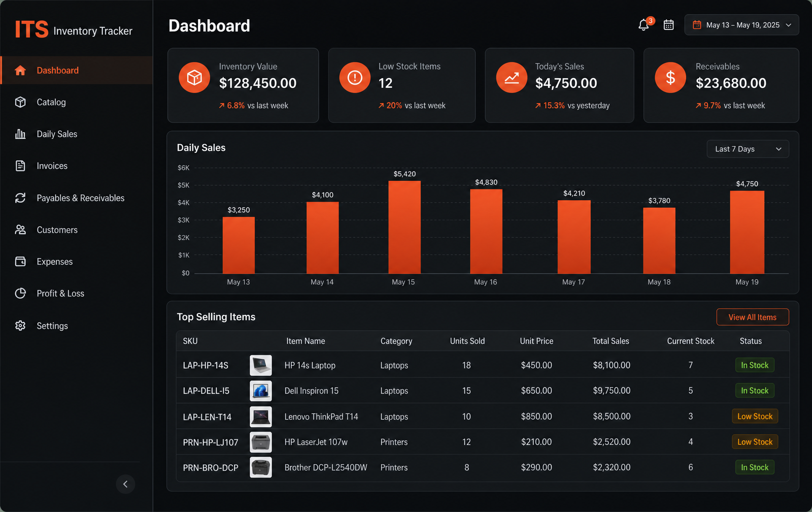The height and width of the screenshot is (512, 812).
Task: Click total sales value $9,750.00
Action: tap(612, 391)
